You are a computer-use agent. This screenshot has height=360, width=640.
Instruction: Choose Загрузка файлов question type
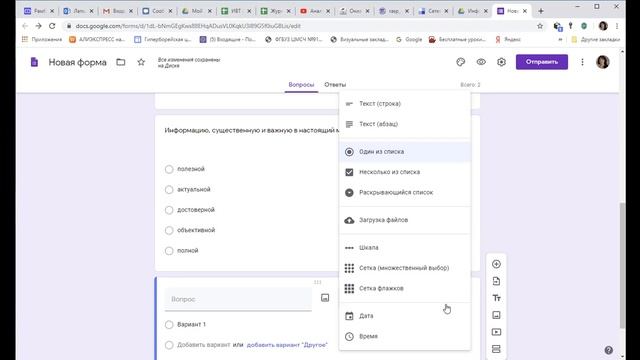click(x=404, y=220)
